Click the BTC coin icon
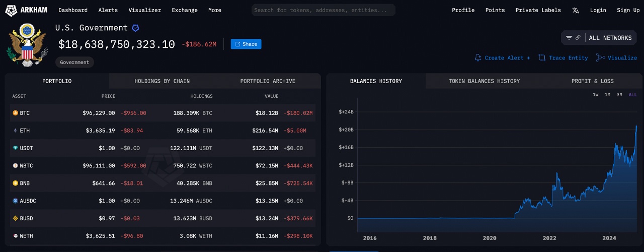Screen dimensions: 644x252 pos(15,113)
